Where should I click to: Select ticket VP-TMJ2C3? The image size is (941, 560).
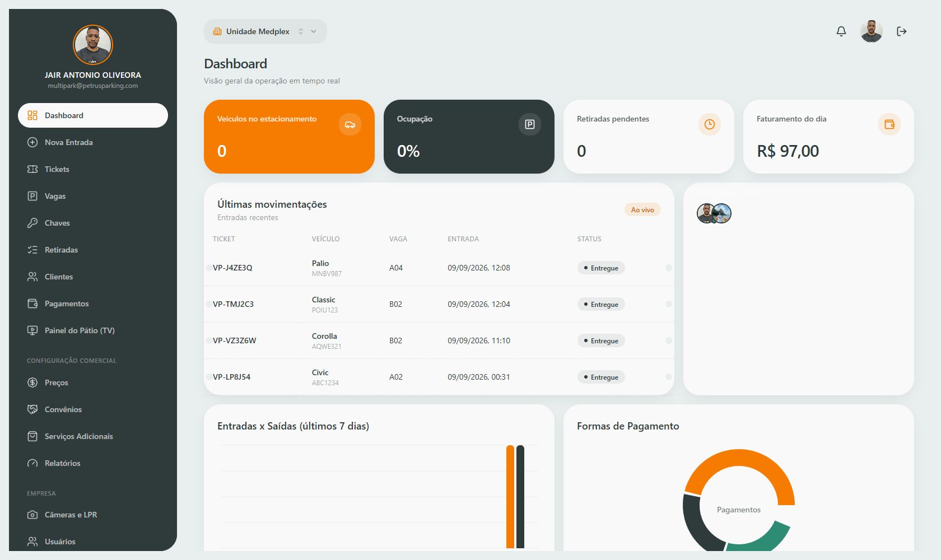tap(233, 304)
